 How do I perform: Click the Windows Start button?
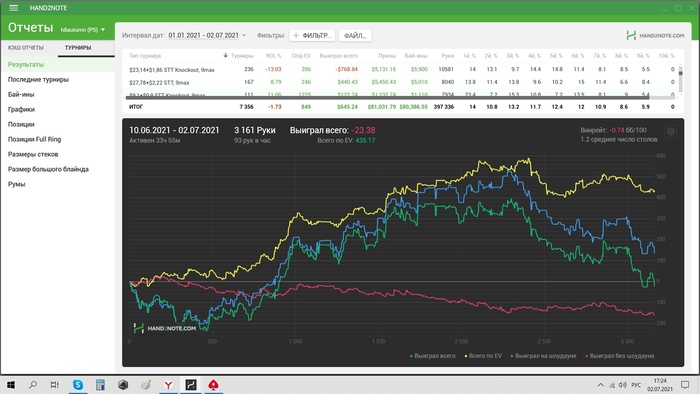[x=11, y=385]
